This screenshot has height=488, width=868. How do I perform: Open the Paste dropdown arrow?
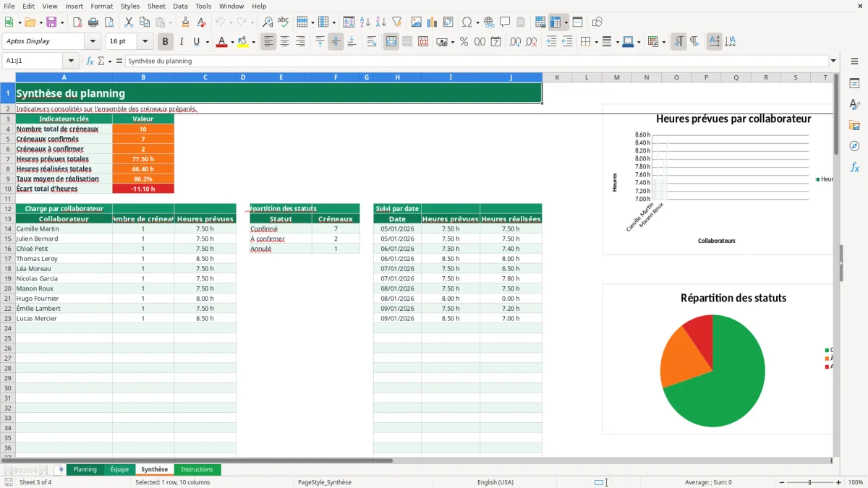point(171,22)
